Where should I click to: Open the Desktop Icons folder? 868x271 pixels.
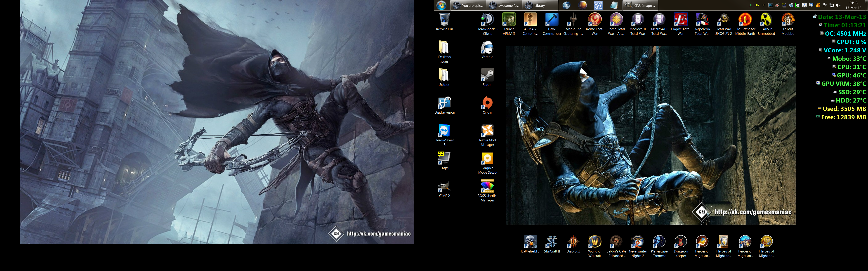coord(444,52)
